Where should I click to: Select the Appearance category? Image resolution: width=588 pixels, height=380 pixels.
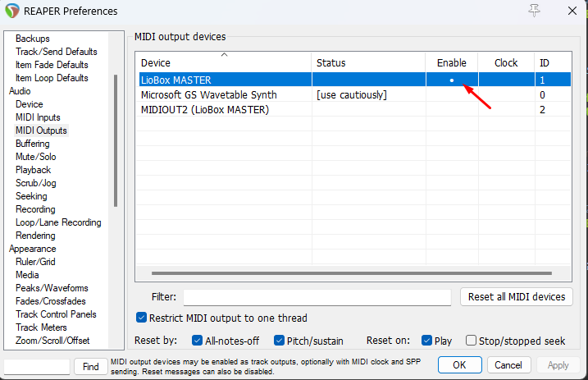pyautogui.click(x=32, y=249)
